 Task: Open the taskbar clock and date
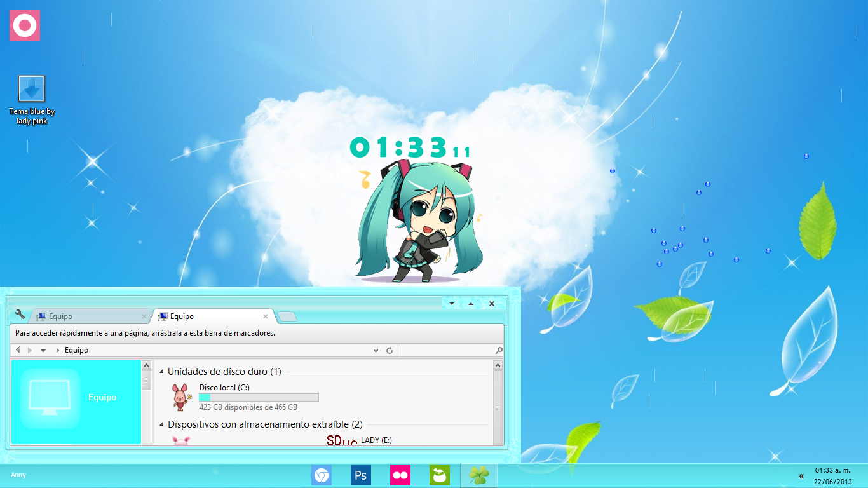click(x=833, y=475)
